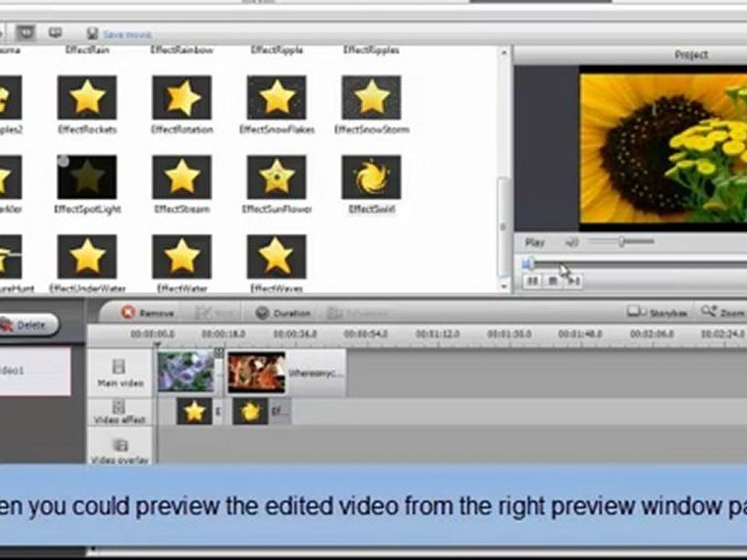Image resolution: width=747 pixels, height=560 pixels.
Task: Pause the preview playback
Action: pos(532,282)
